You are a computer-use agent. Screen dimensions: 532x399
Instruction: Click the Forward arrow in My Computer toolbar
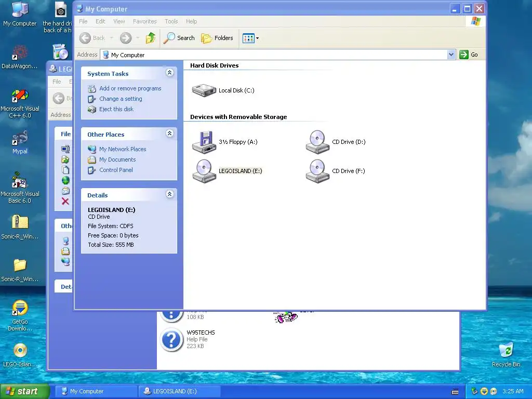(126, 38)
